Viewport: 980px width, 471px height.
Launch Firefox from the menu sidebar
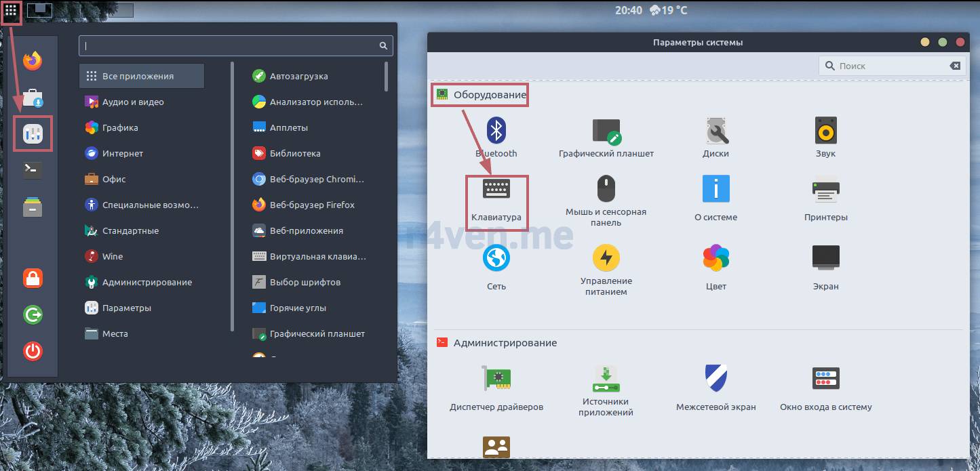point(33,61)
